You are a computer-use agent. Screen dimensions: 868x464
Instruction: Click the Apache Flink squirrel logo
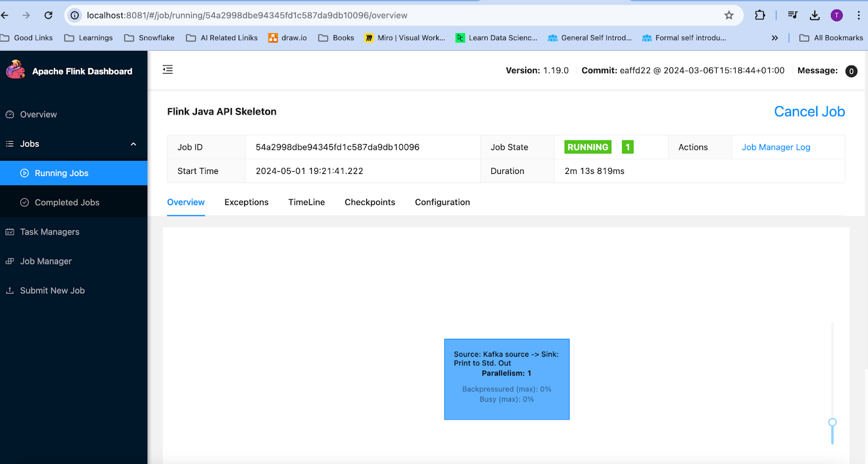point(16,70)
